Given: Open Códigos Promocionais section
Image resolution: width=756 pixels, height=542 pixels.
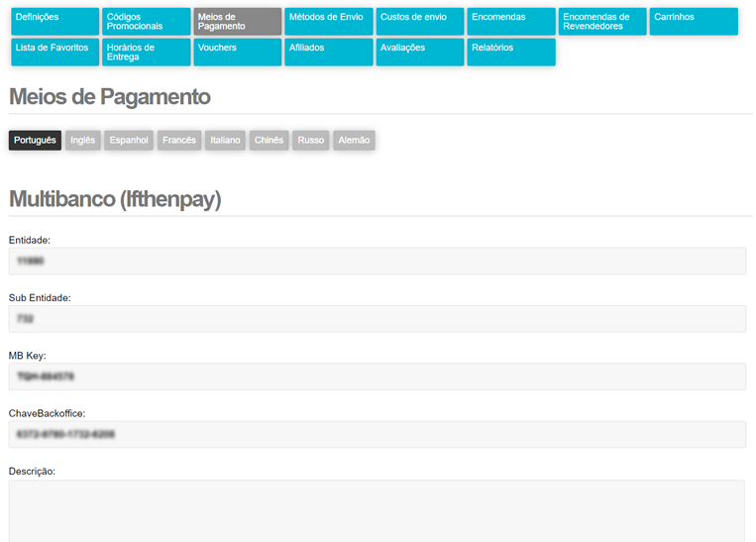Looking at the screenshot, I should [x=146, y=21].
